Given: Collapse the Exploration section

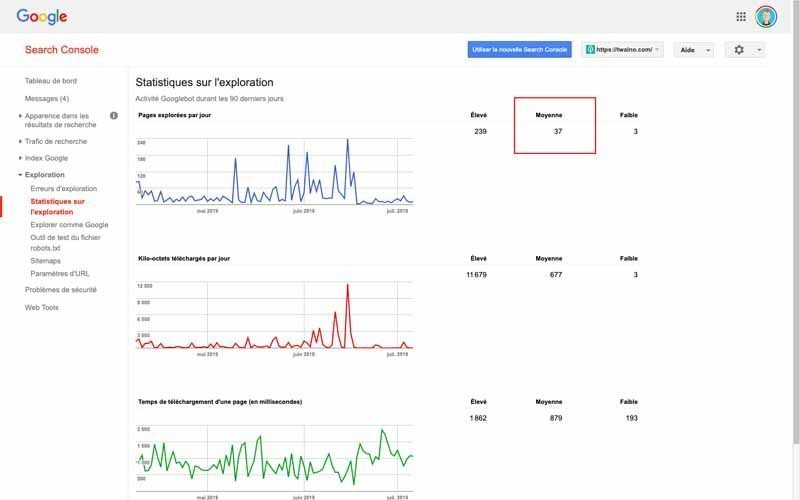Looking at the screenshot, I should (44, 174).
